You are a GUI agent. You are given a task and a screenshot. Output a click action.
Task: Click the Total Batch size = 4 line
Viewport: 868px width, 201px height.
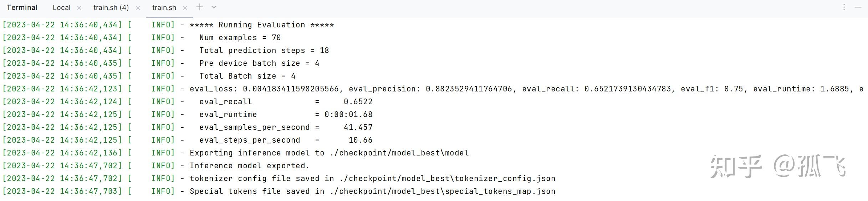[149, 76]
